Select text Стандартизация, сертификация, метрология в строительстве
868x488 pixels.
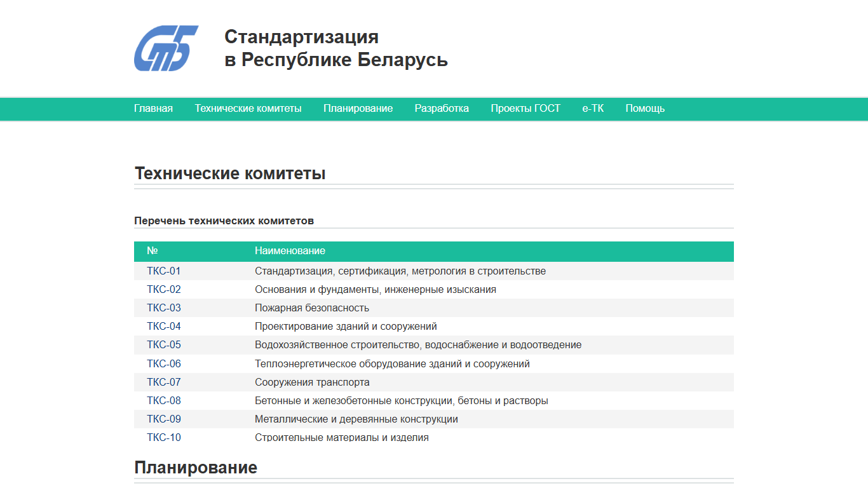pyautogui.click(x=400, y=271)
